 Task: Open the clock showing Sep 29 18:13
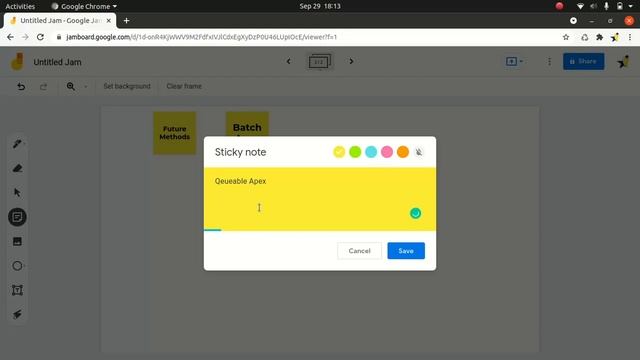click(x=320, y=6)
